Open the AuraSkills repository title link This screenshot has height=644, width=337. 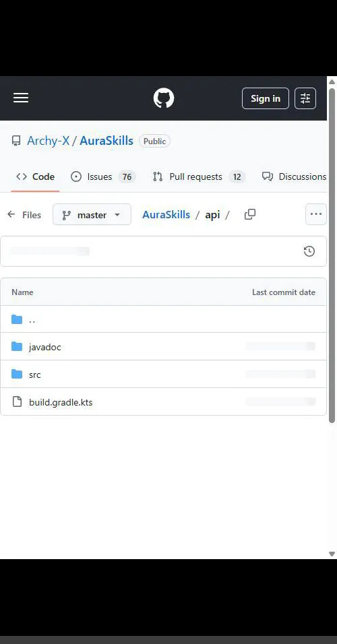coord(106,141)
